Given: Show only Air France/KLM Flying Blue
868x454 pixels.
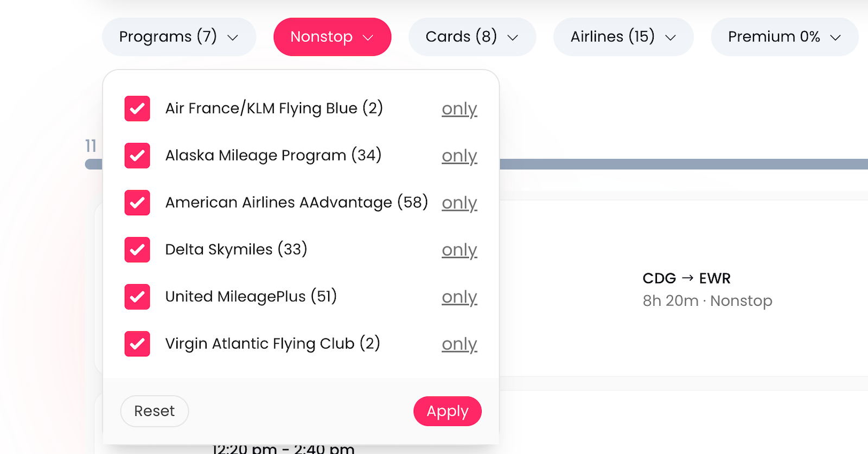Looking at the screenshot, I should 459,109.
